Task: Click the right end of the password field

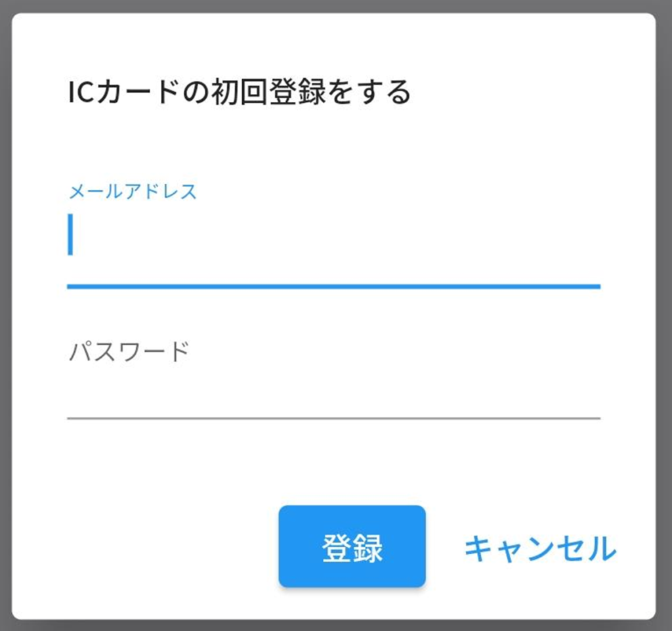Action: [584, 384]
